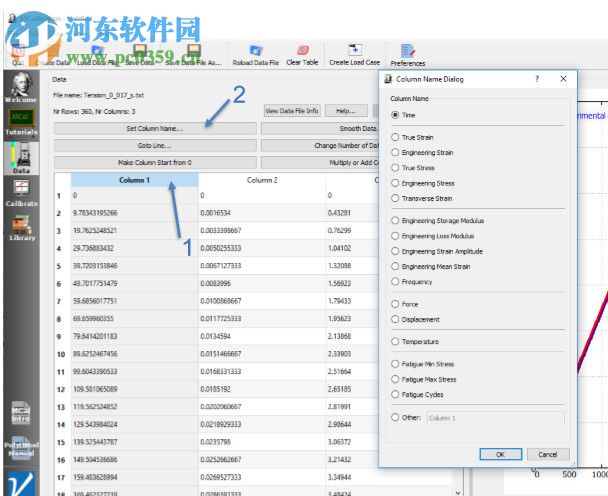Click Multiply or Add button

click(x=320, y=162)
